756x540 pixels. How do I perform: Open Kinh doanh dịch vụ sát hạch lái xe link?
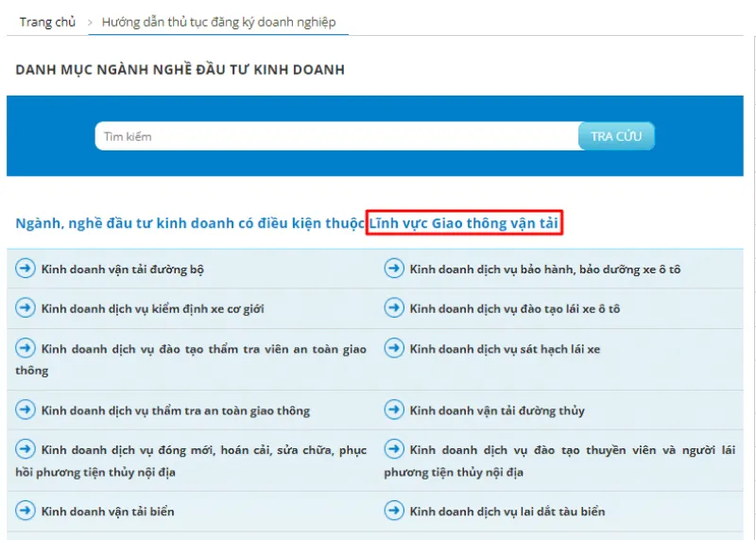[505, 350]
